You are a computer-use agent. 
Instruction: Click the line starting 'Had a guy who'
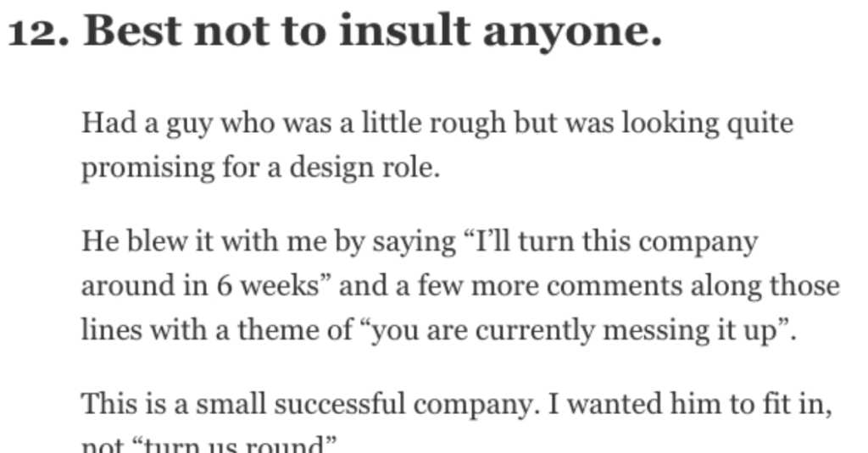click(x=437, y=124)
